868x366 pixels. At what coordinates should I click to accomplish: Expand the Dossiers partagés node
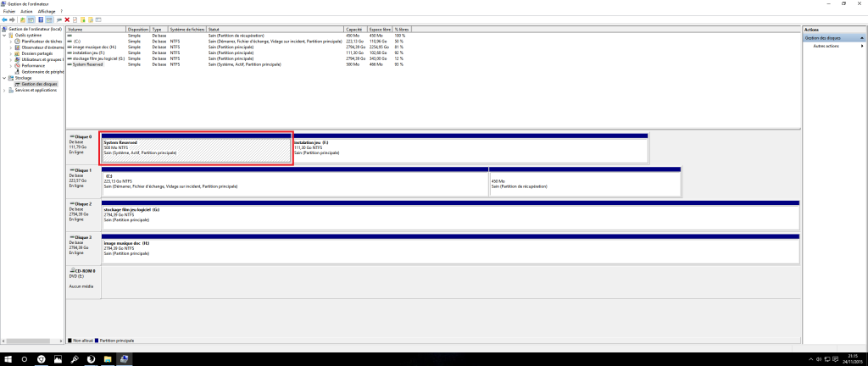[x=11, y=53]
